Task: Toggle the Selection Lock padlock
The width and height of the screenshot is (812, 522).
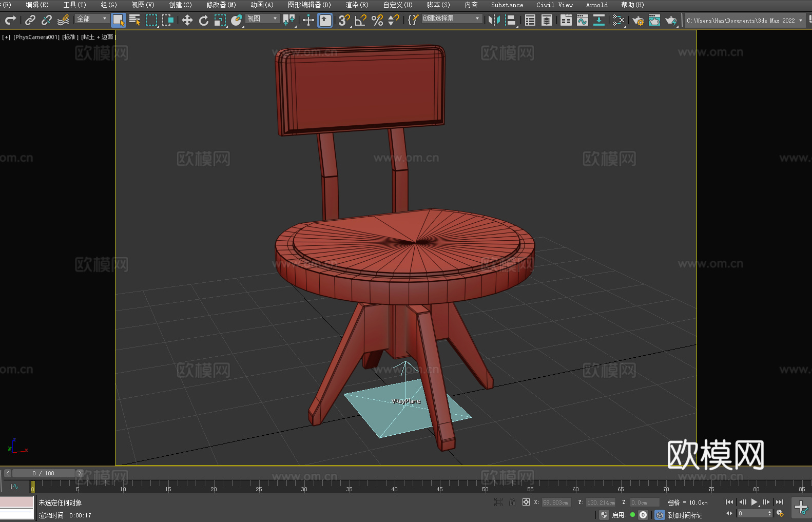Action: pos(512,502)
